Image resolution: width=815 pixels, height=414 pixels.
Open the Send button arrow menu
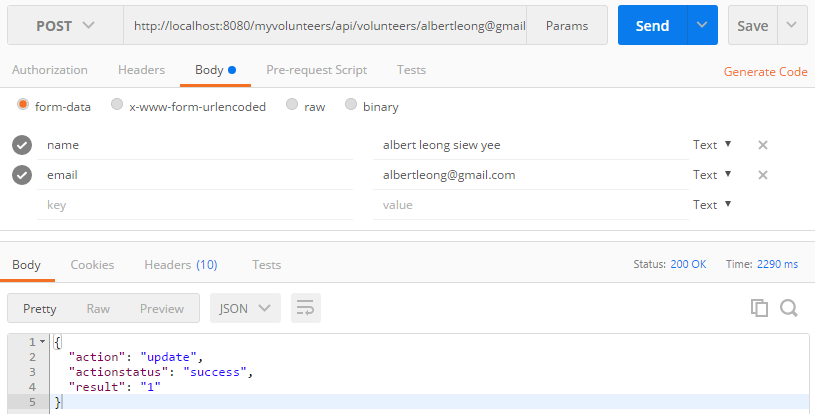point(702,25)
